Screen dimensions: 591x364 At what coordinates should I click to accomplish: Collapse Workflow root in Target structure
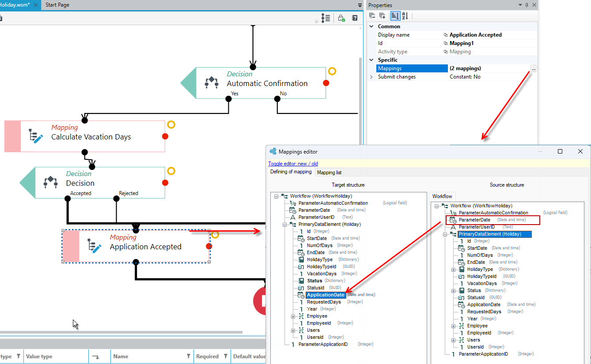point(277,196)
